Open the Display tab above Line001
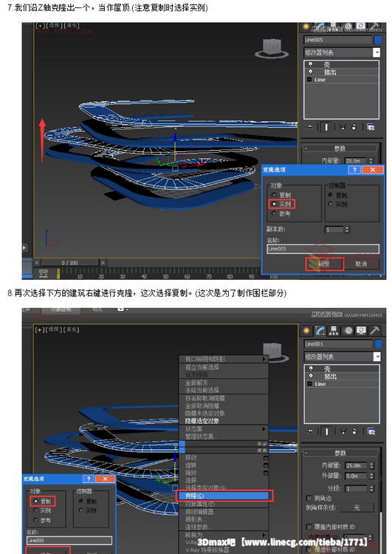 pyautogui.click(x=361, y=330)
